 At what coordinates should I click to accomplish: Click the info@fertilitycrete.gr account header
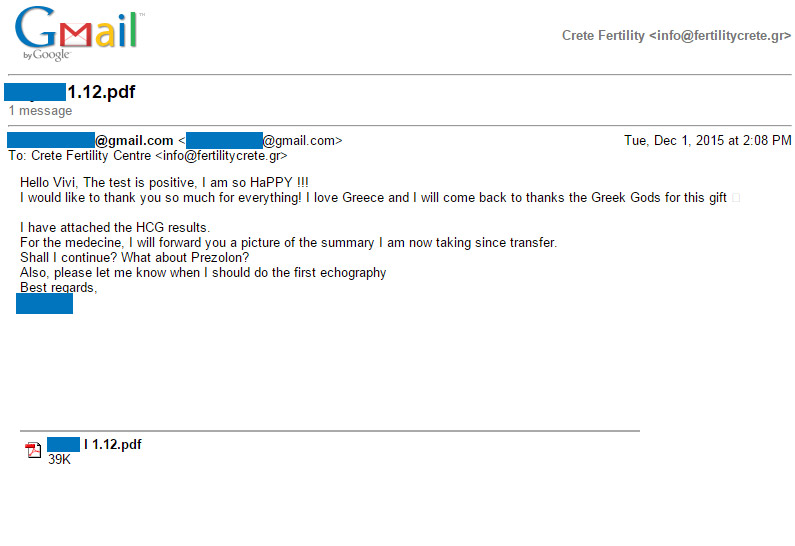(x=676, y=35)
